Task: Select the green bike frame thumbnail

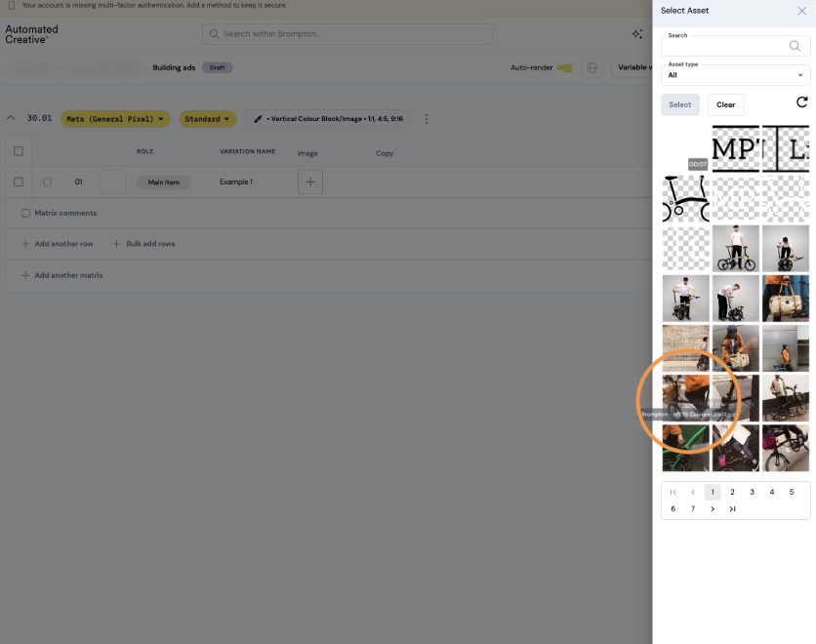Action: point(685,449)
